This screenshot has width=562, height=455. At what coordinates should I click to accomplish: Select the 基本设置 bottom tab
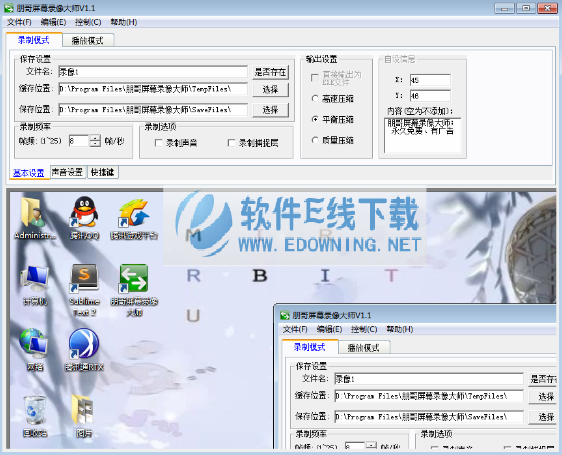pyautogui.click(x=29, y=173)
